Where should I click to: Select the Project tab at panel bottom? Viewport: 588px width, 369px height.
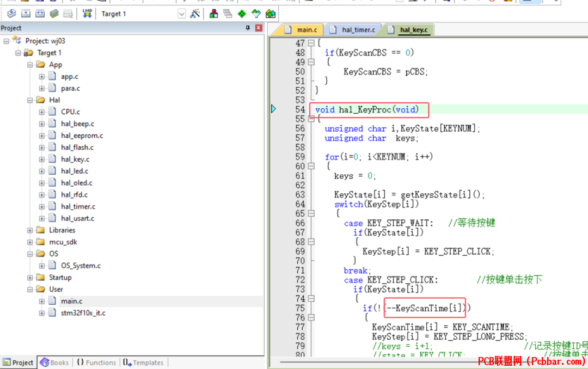click(19, 362)
